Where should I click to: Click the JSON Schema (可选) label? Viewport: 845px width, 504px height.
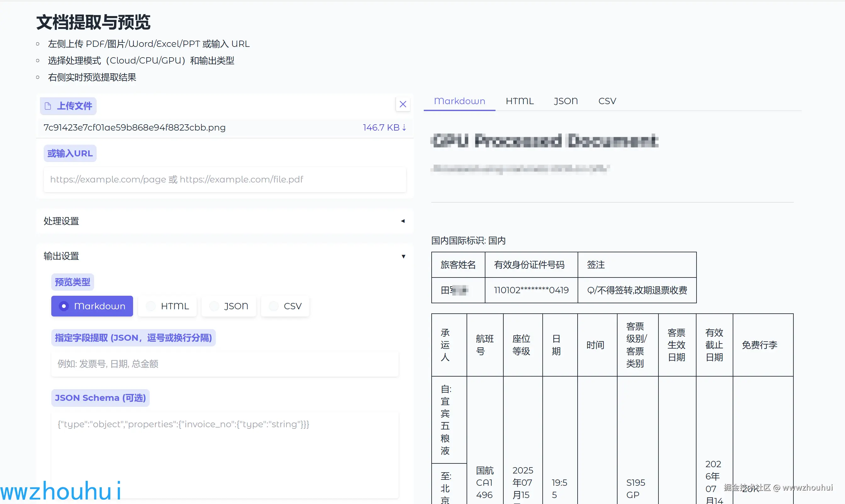[100, 398]
